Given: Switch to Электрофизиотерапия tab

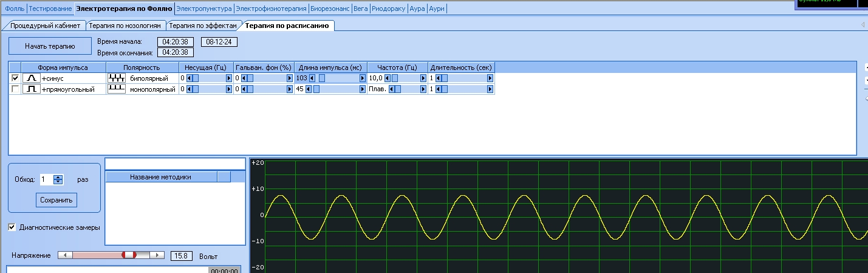Looking at the screenshot, I should point(271,9).
